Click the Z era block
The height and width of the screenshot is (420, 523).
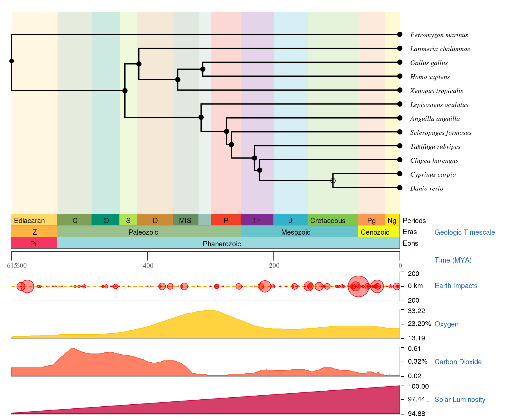click(34, 231)
